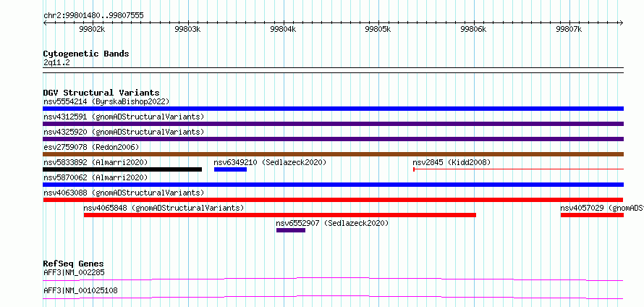This screenshot has width=644, height=307.
Task: Click the ruler's left arrowhead
Action: click(x=45, y=22)
